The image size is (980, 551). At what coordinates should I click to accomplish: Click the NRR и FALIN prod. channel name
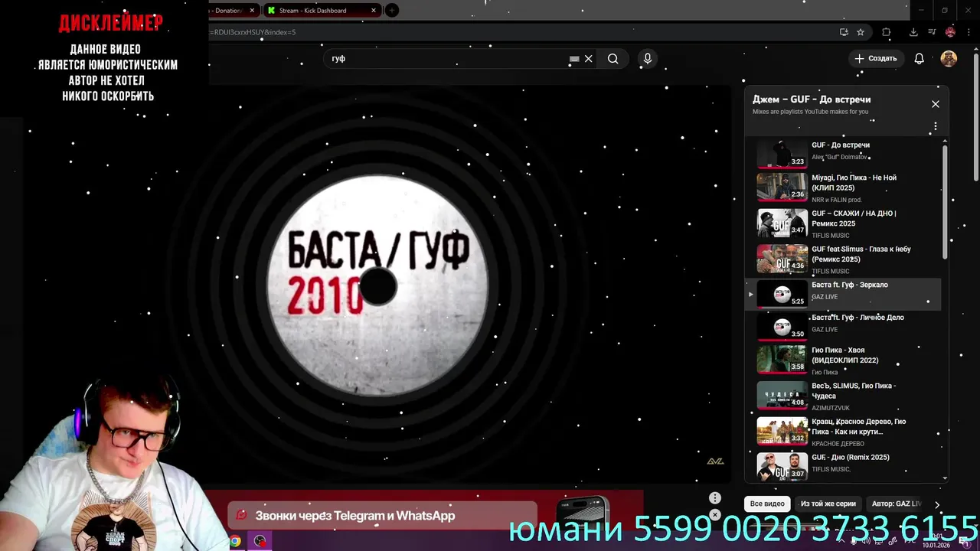tap(837, 200)
